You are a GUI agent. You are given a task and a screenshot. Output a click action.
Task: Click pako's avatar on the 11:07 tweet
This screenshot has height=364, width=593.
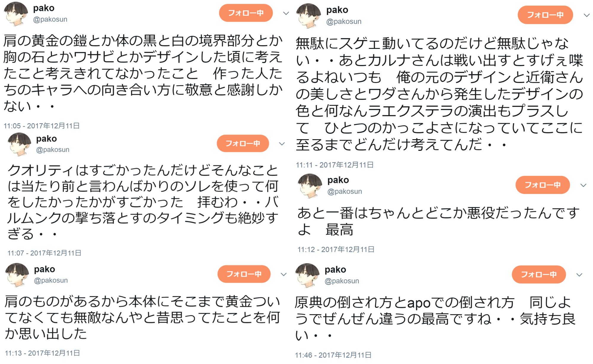pyautogui.click(x=19, y=144)
